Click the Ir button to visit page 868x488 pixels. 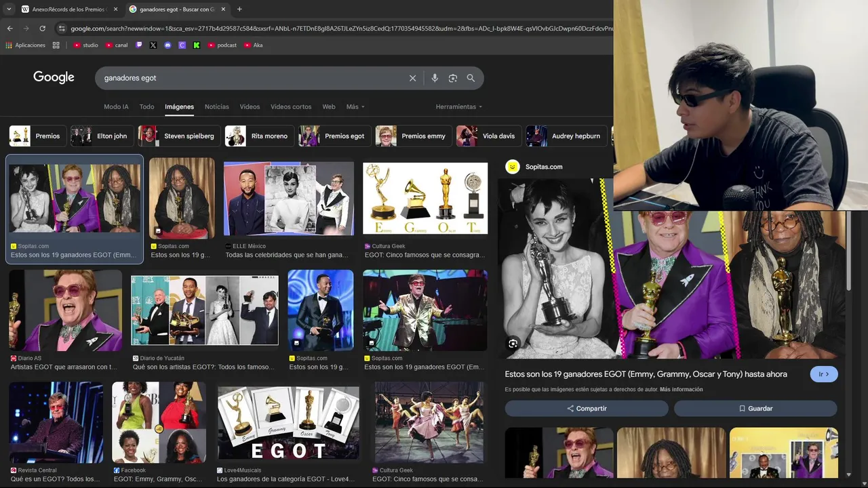(x=824, y=374)
